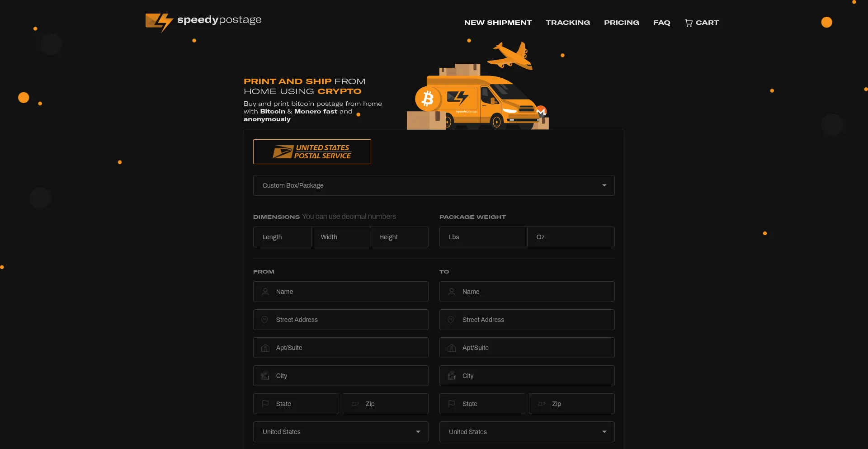Click the FROM Apt/Suite input
This screenshot has height=449, width=868.
coord(341,348)
